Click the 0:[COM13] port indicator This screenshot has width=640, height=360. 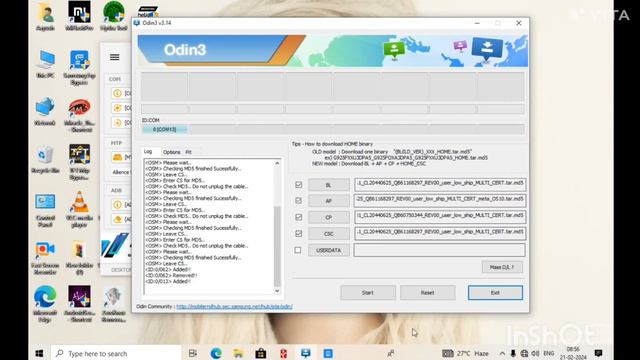click(x=164, y=129)
